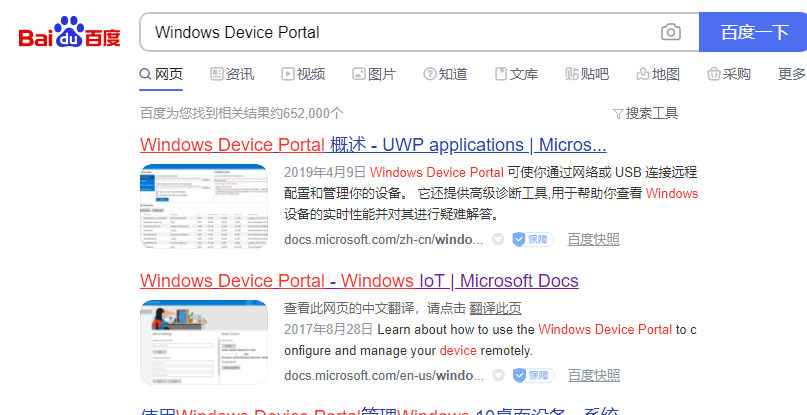Switch to the 地图 tab

tap(658, 74)
